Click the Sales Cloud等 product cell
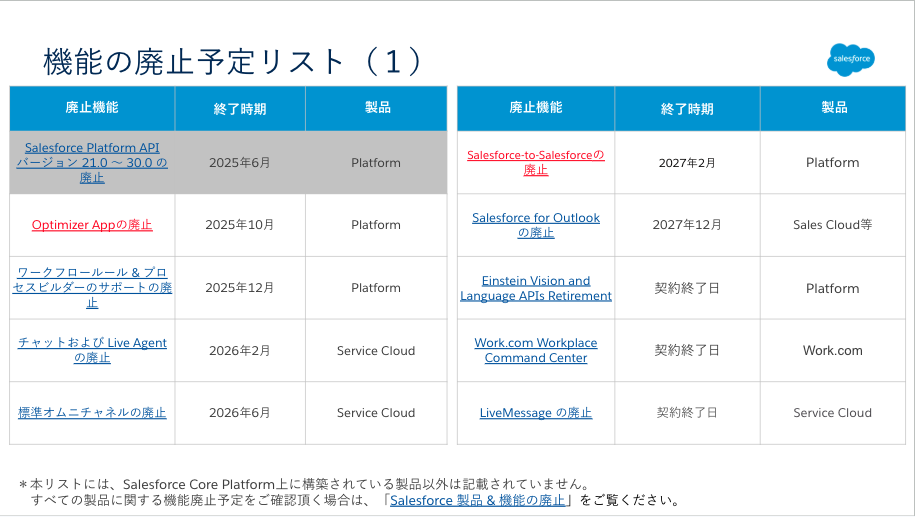This screenshot has height=517, width=915. [x=833, y=225]
